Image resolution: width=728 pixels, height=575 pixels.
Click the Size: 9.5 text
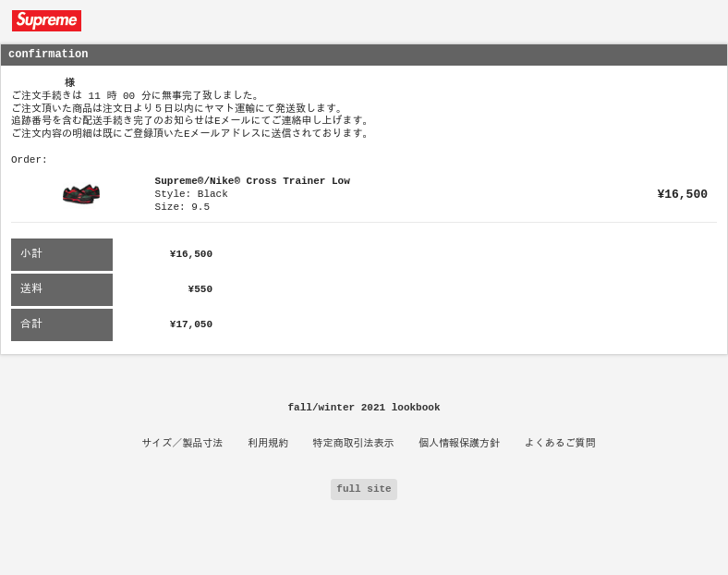(x=182, y=207)
